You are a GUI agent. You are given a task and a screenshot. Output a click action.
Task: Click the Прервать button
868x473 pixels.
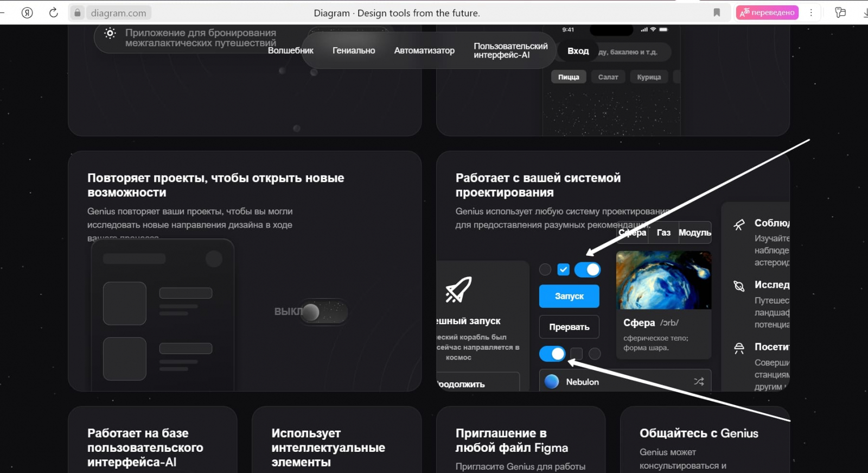click(569, 327)
